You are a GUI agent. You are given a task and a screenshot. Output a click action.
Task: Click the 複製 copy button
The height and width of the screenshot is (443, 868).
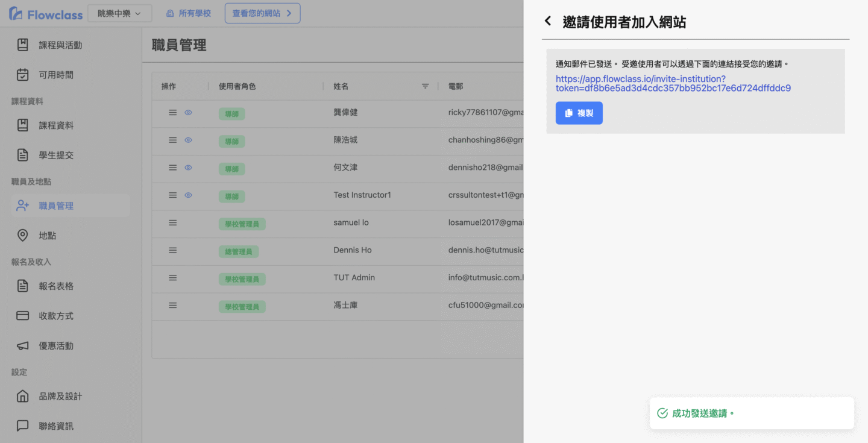pos(579,113)
